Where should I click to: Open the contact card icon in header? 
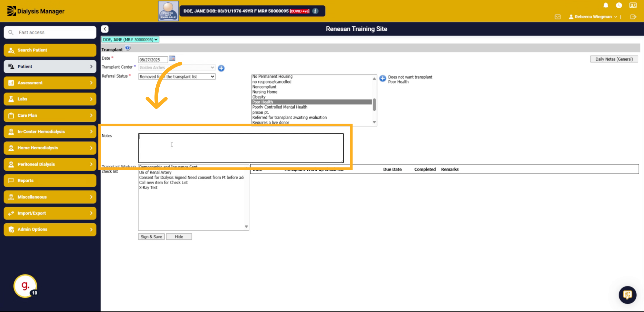[x=633, y=5]
